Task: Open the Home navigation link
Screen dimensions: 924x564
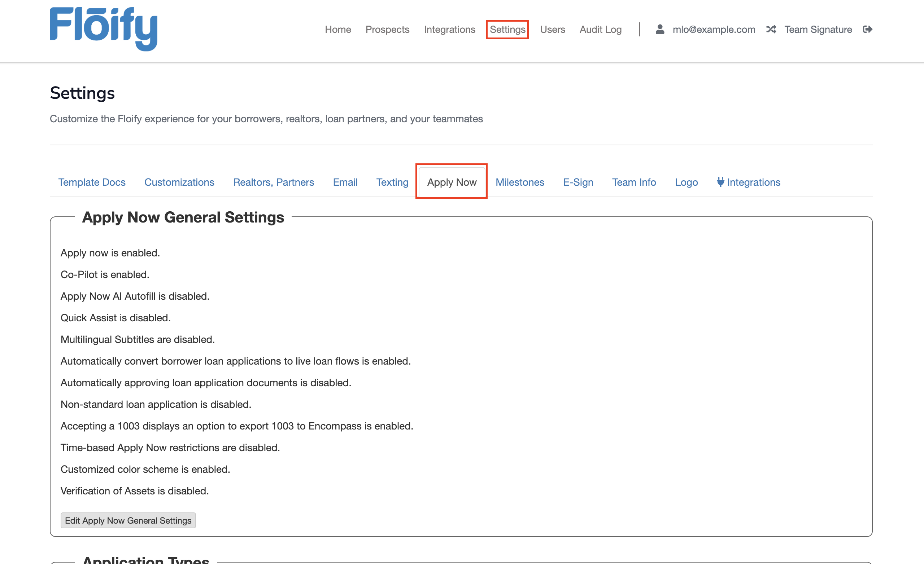Action: coord(337,29)
